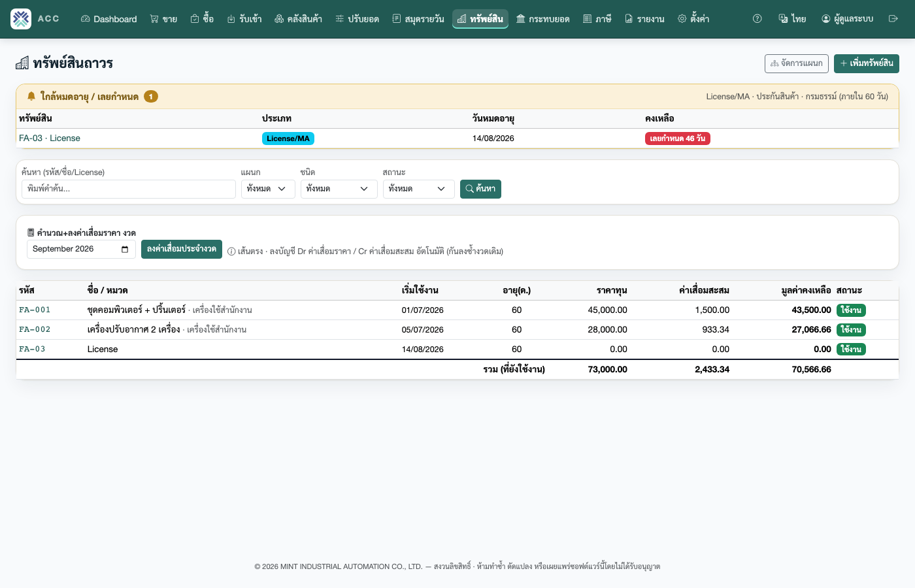This screenshot has height=588, width=915.
Task: Click the calendar icon in the September 2026 field
Action: [125, 249]
